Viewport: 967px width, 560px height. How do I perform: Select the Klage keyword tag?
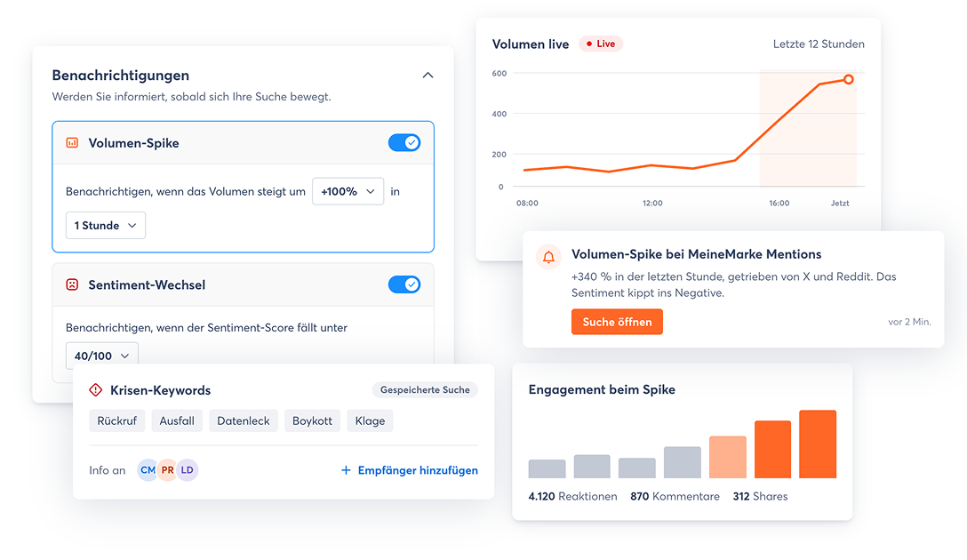pos(370,420)
